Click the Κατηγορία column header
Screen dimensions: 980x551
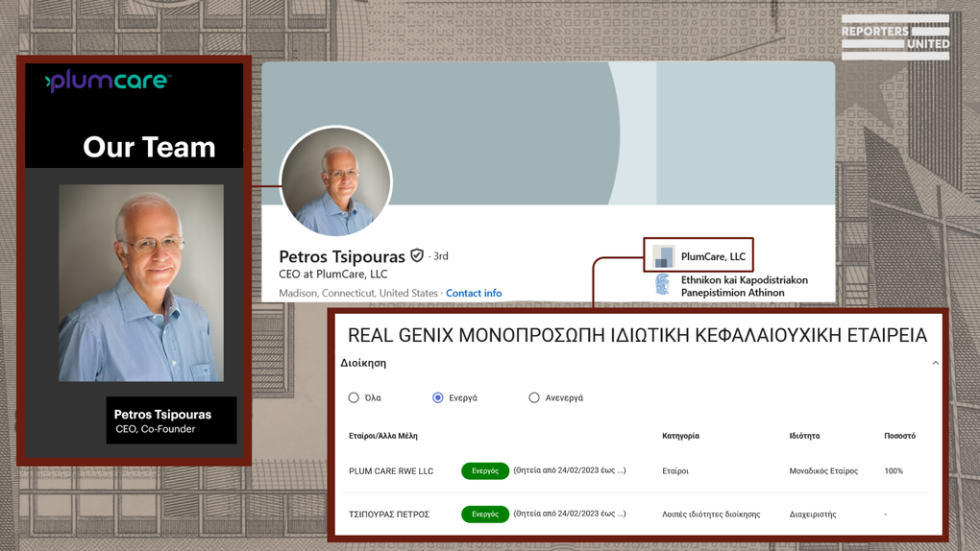tap(681, 436)
